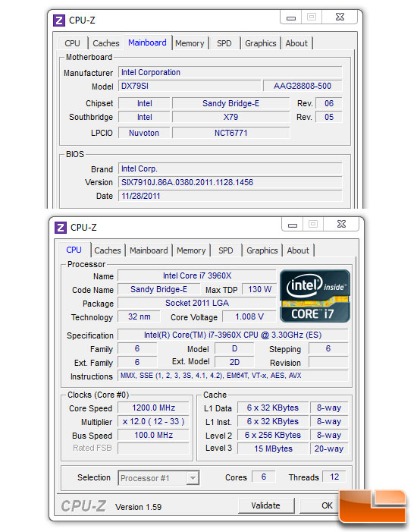Screen dimensions: 417x532
Task: Switch to Mainboard tab in lower window
Action: pyautogui.click(x=149, y=250)
